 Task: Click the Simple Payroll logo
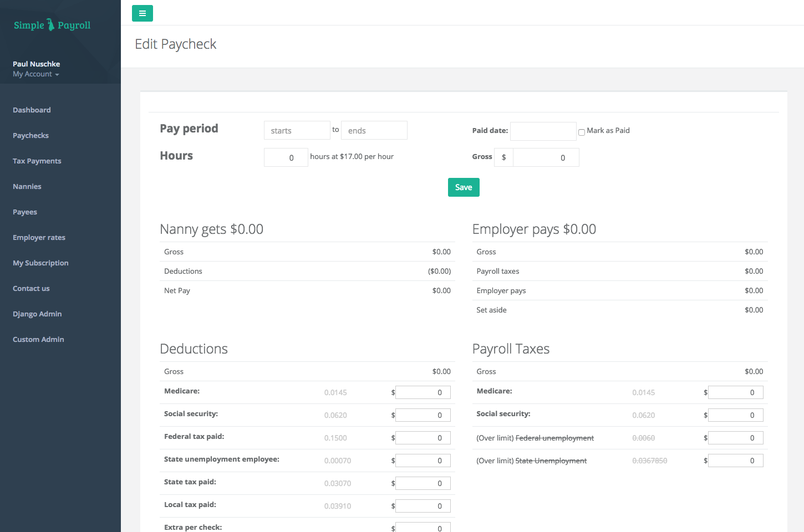click(x=52, y=24)
